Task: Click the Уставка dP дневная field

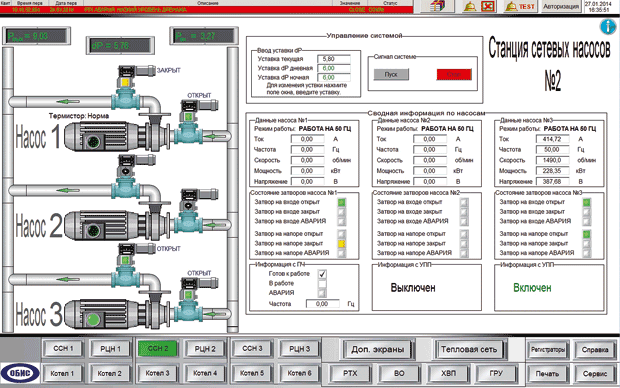Action: [x=334, y=68]
